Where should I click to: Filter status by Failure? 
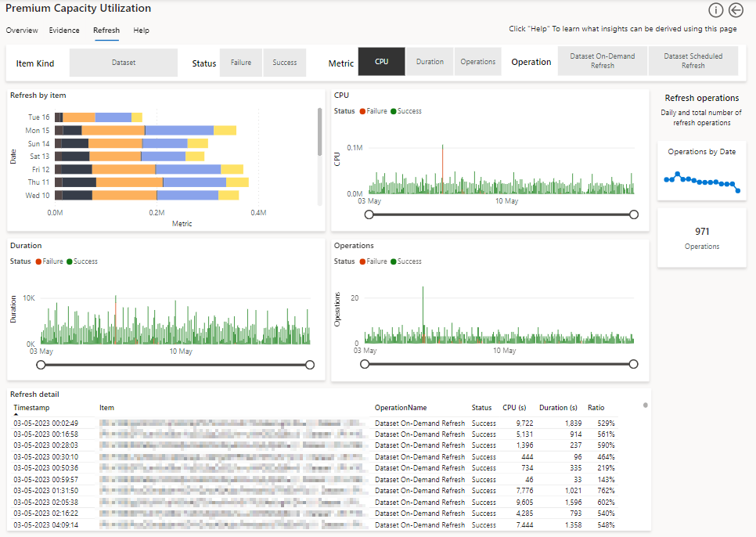(241, 63)
